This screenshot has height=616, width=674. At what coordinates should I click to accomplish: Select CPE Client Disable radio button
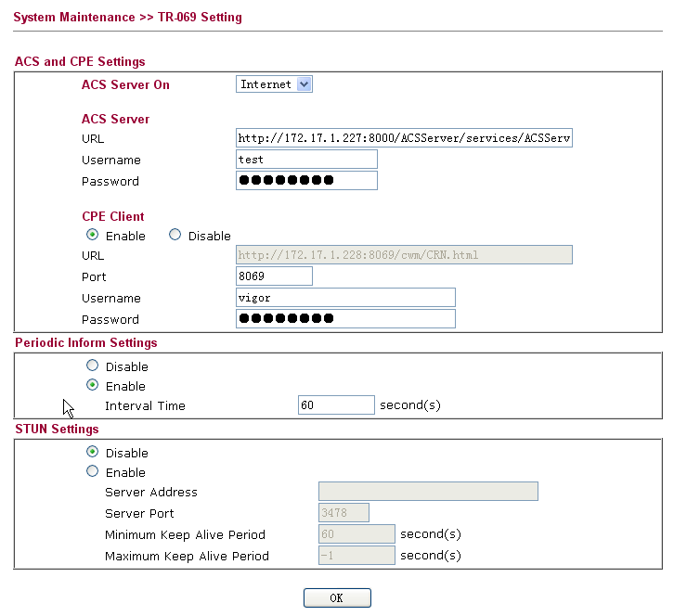(x=175, y=235)
